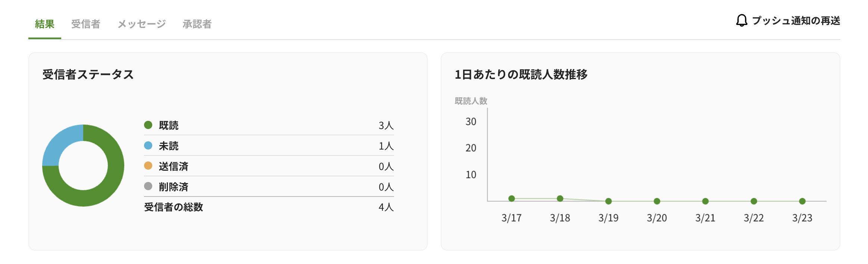Click the 受信者の総数 total row
Viewport: 868px width, 264px height.
pos(269,207)
